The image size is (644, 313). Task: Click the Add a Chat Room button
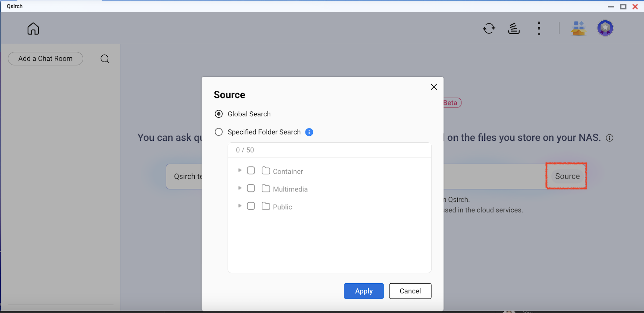click(x=45, y=59)
